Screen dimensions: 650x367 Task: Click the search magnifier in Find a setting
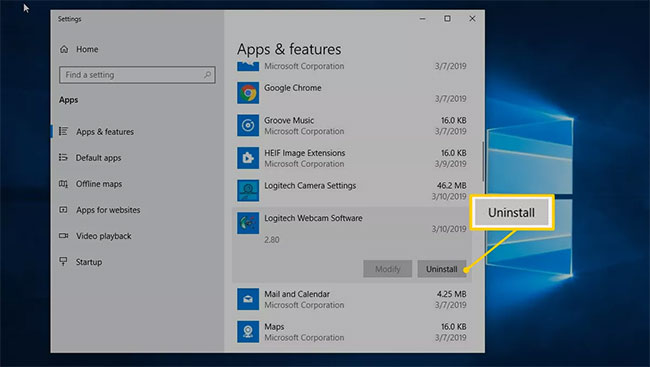[207, 75]
